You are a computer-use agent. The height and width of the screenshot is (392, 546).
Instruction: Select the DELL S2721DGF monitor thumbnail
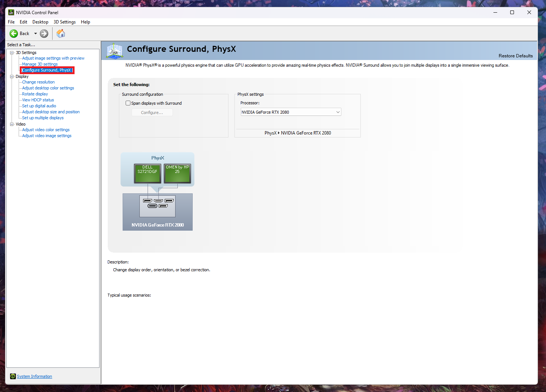point(148,174)
